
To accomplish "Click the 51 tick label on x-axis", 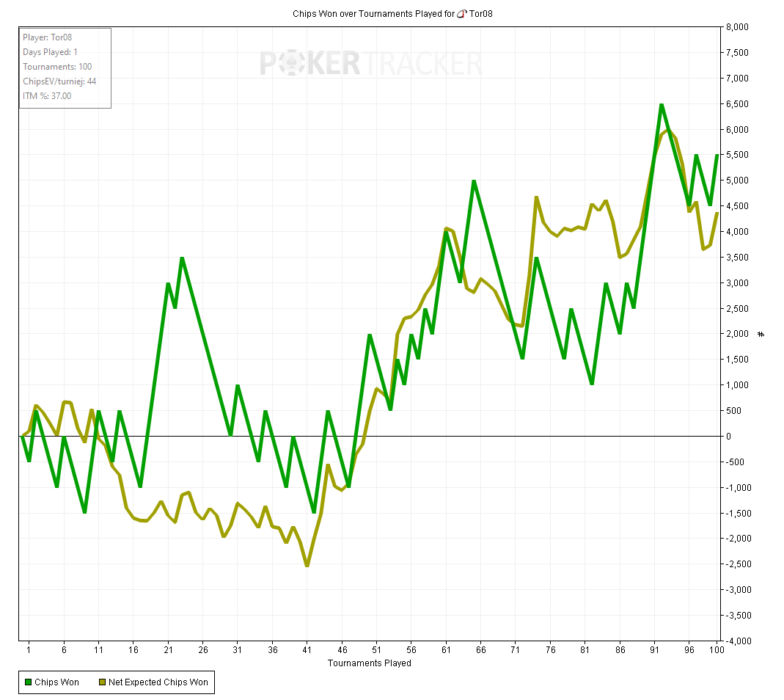I will [x=377, y=650].
